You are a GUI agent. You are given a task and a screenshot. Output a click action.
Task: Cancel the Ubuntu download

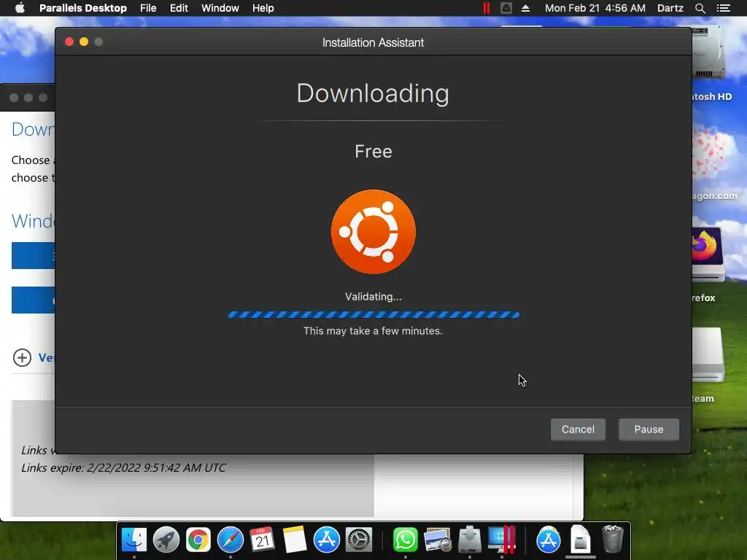(x=578, y=429)
